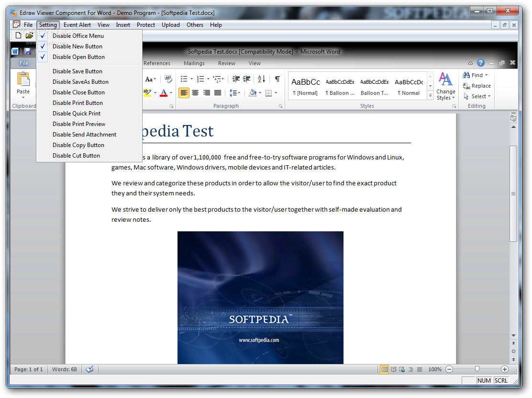Check Disable Save Button option

[89, 71]
